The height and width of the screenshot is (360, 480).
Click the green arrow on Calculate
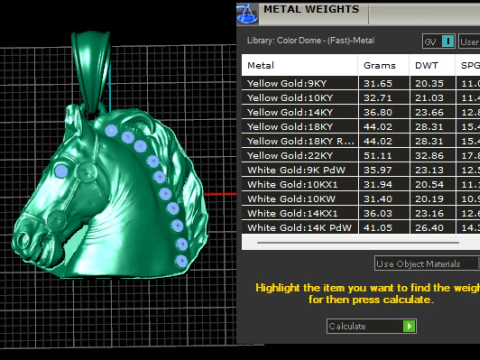pos(409,326)
